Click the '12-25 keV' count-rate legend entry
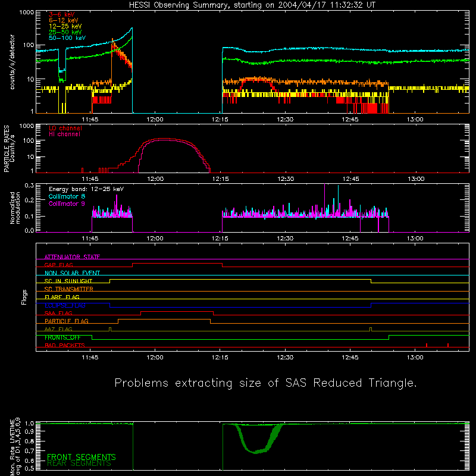This screenshot has height=476, width=476. tap(65, 26)
